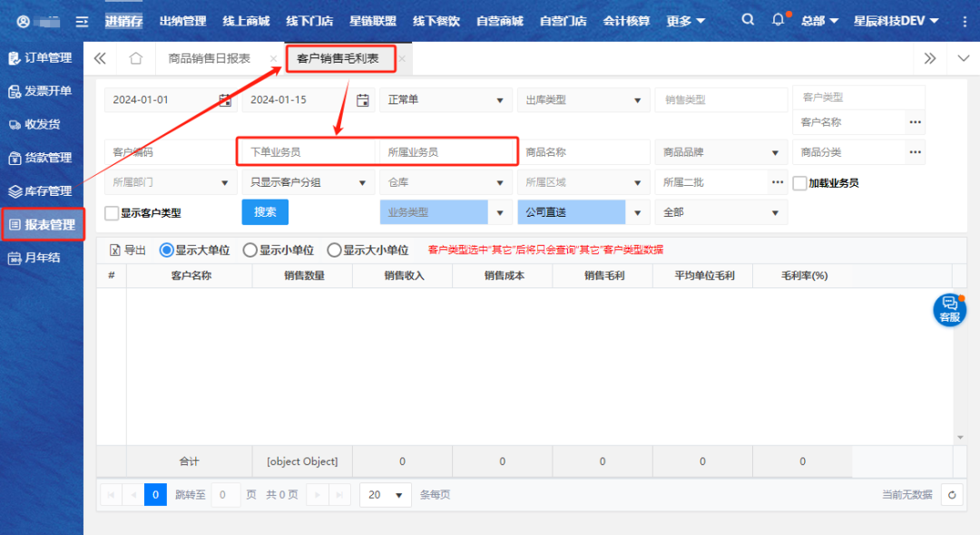Viewport: 980px width, 535px height.
Task: Enable the 加载业务员 checkbox
Action: [799, 182]
